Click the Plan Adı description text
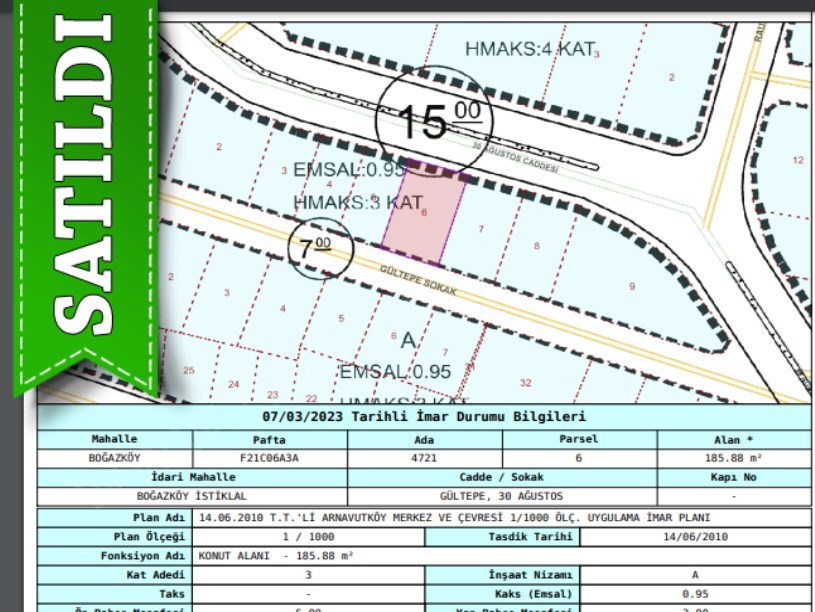This screenshot has width=815, height=612. pos(454,518)
